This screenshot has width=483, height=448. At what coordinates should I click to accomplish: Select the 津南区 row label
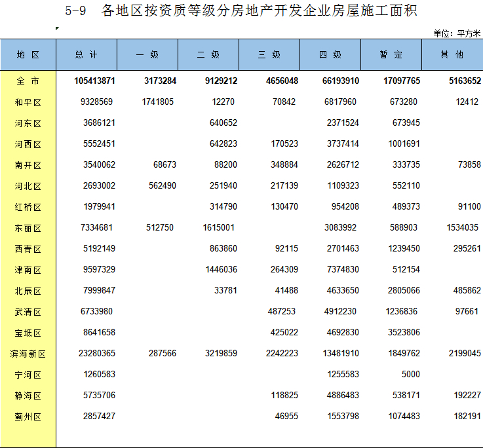click(x=28, y=270)
